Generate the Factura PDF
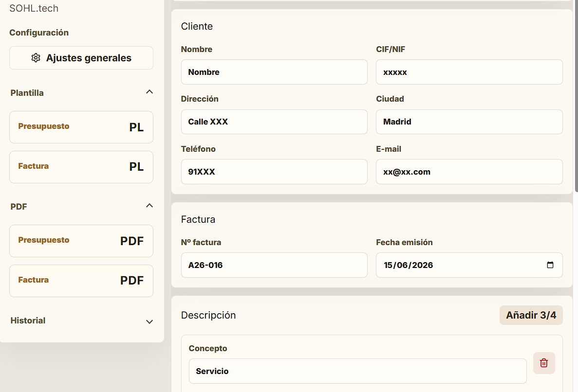Screen dimensions: 578x392 coord(81,281)
